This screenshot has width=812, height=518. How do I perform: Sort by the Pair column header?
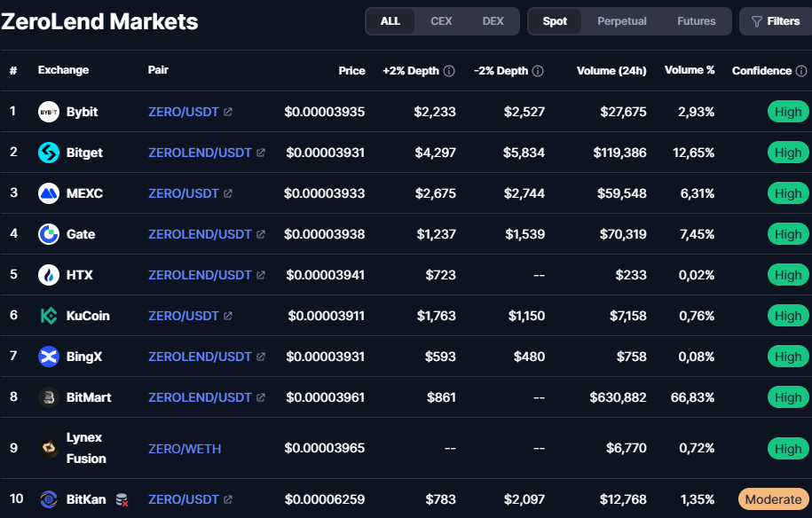click(x=158, y=70)
